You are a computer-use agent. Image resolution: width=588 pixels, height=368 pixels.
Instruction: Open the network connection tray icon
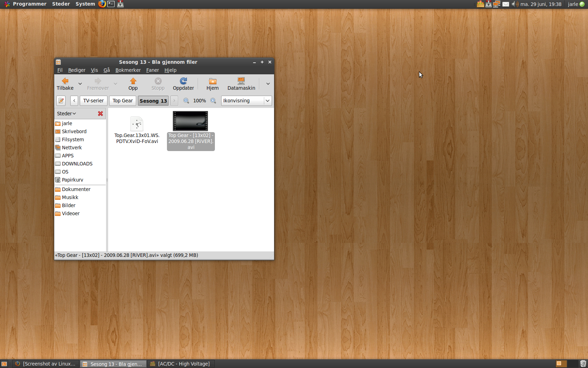pyautogui.click(x=497, y=4)
